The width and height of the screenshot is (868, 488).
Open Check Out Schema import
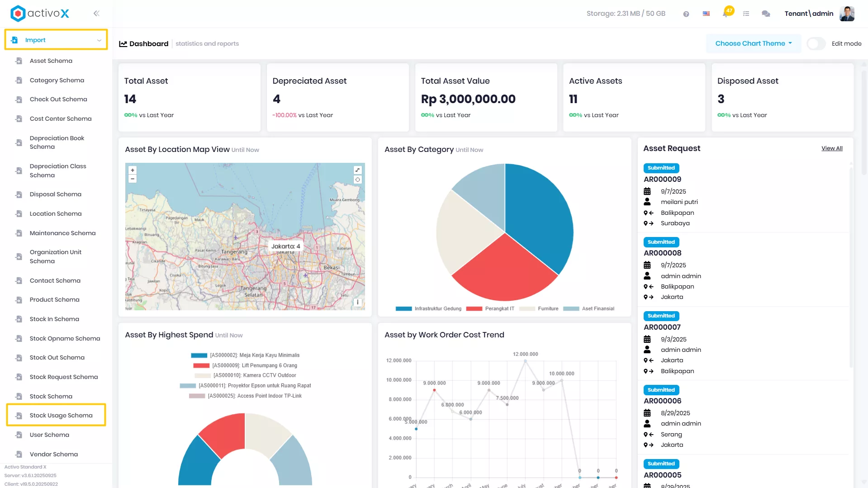[x=58, y=99]
